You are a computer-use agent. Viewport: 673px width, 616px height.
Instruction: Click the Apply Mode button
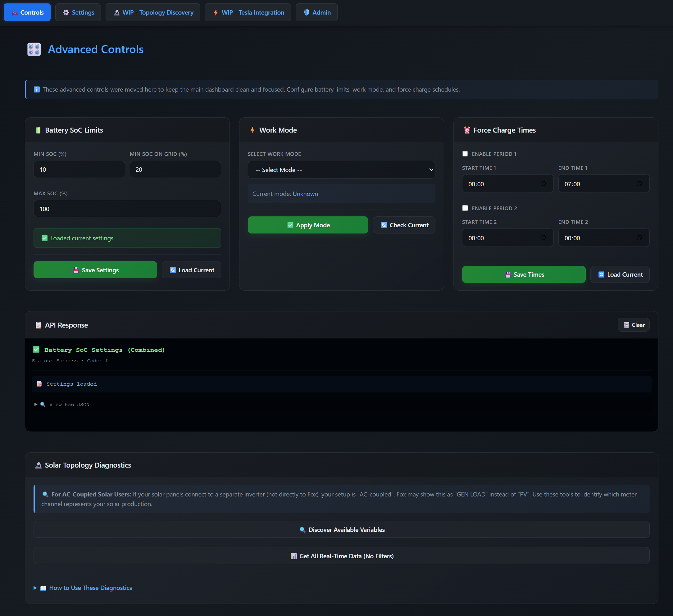(308, 225)
